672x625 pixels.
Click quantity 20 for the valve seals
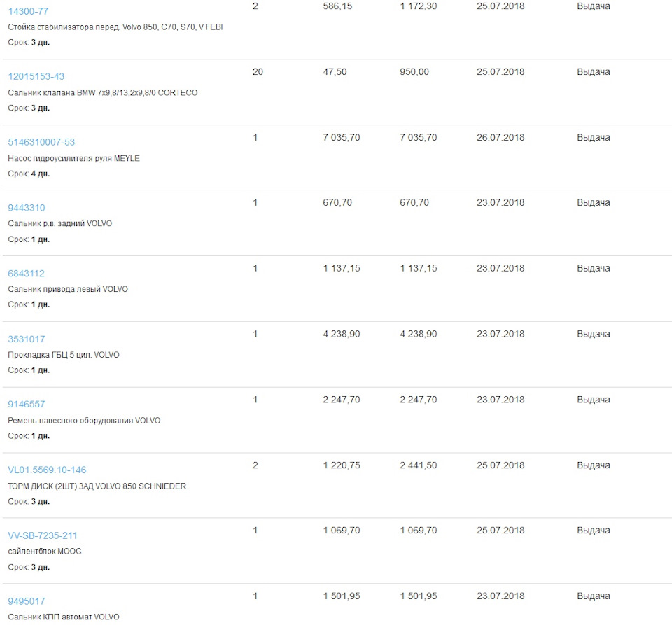(258, 72)
